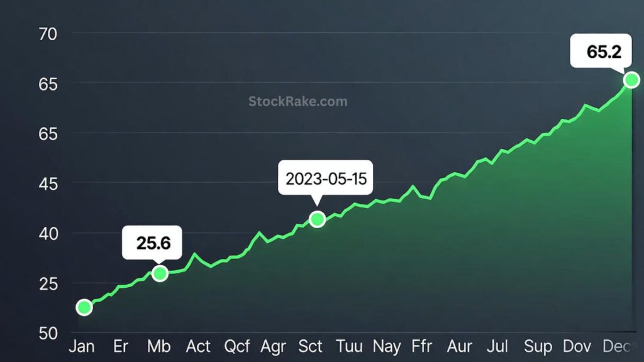The height and width of the screenshot is (362, 644).
Task: Click the 25.6 value tooltip
Action: click(x=153, y=243)
